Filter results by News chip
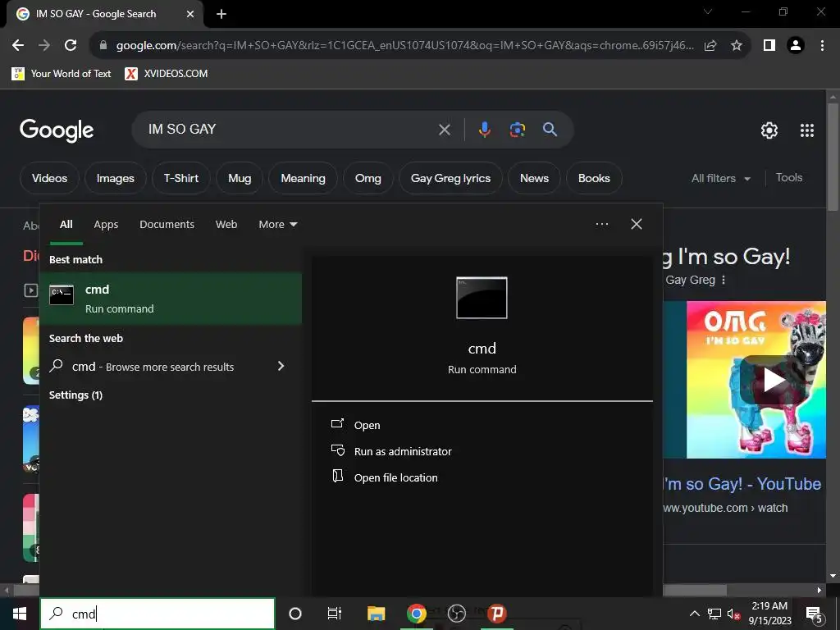The width and height of the screenshot is (840, 630). [x=534, y=178]
